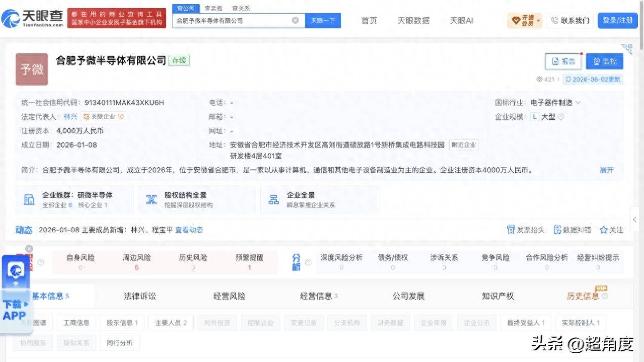Open 合作风险分析 item

[x=547, y=262]
